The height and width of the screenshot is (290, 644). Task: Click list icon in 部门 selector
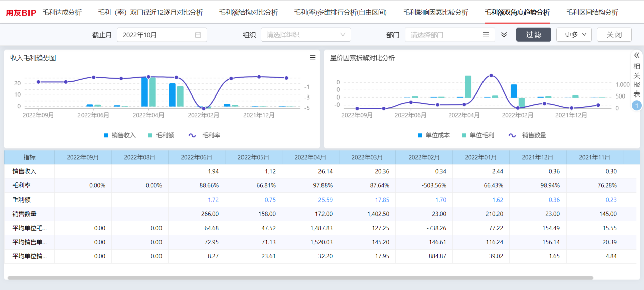tap(486, 35)
